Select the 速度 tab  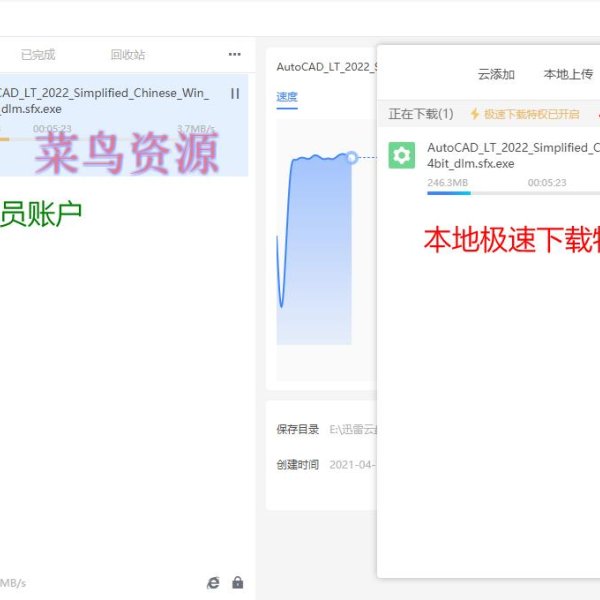287,97
